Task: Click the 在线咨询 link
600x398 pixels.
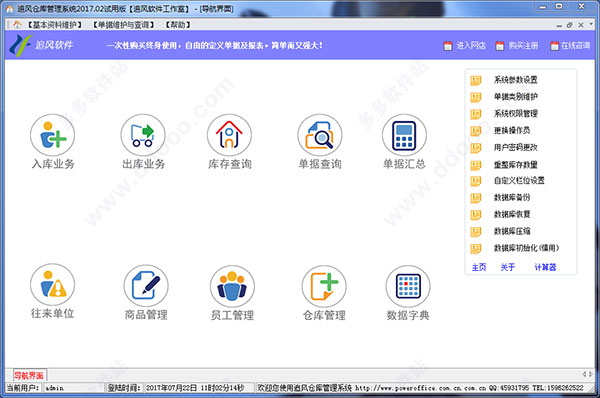Action: 576,46
